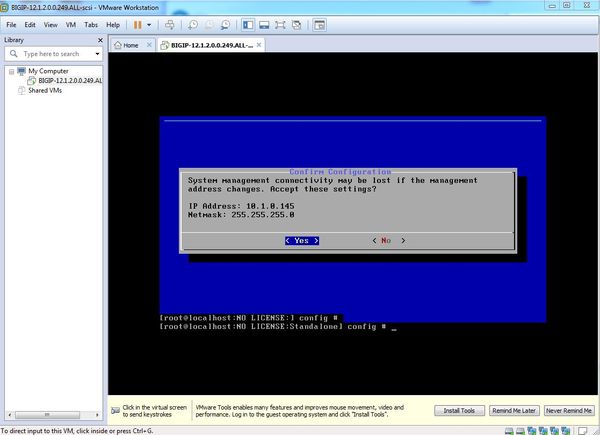Click Install Tools button
600x435 pixels.
point(459,411)
